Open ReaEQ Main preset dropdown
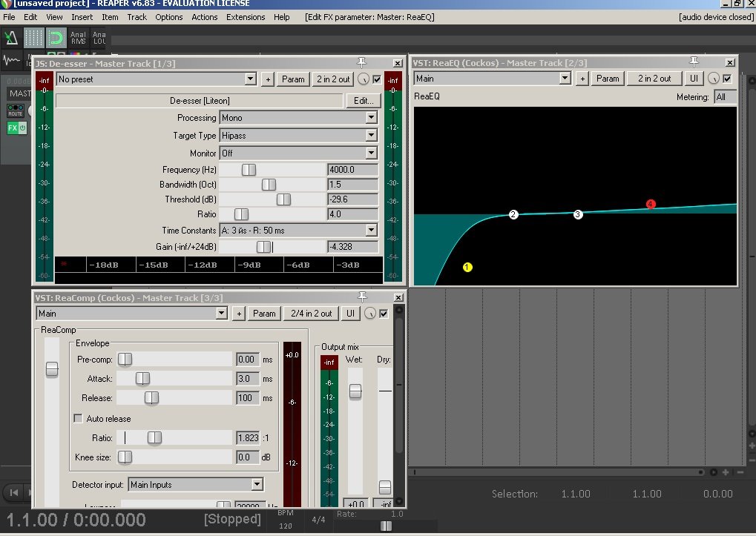The image size is (756, 536). coord(493,78)
